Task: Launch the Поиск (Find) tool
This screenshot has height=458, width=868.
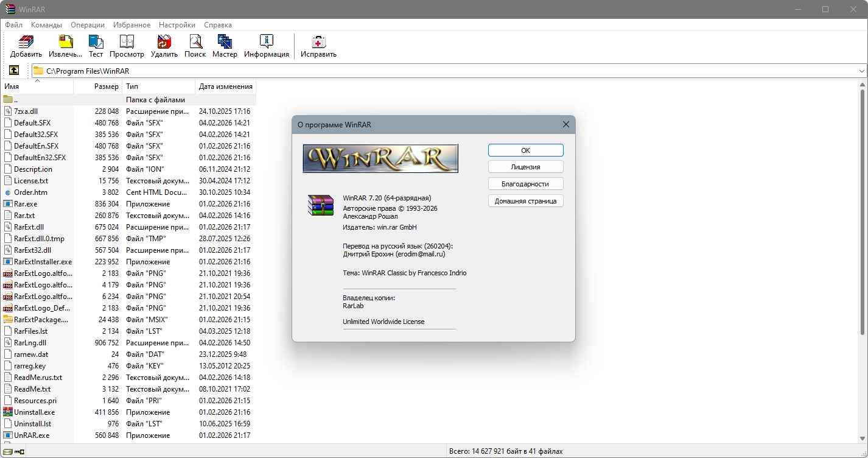Action: [x=195, y=46]
